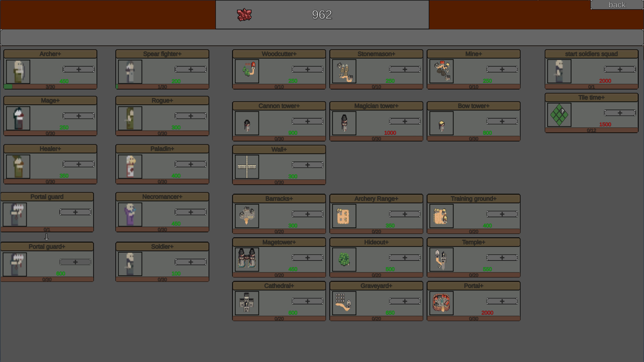Click the Portal building icon
Viewport: 644px width, 362px height.
pyautogui.click(x=441, y=303)
